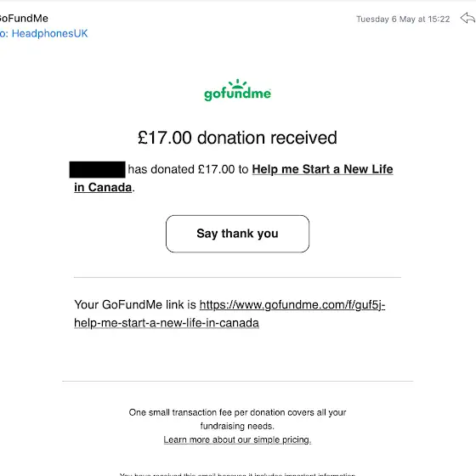Click the Tuesday 6 May at 15:22 timestamp
Image resolution: width=476 pixels, height=476 pixels.
403,19
